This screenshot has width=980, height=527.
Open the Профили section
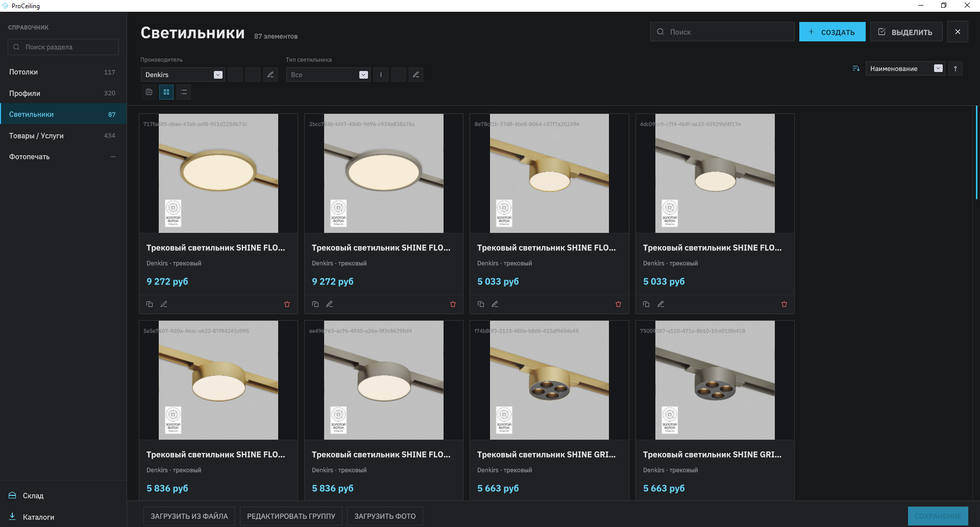click(63, 93)
